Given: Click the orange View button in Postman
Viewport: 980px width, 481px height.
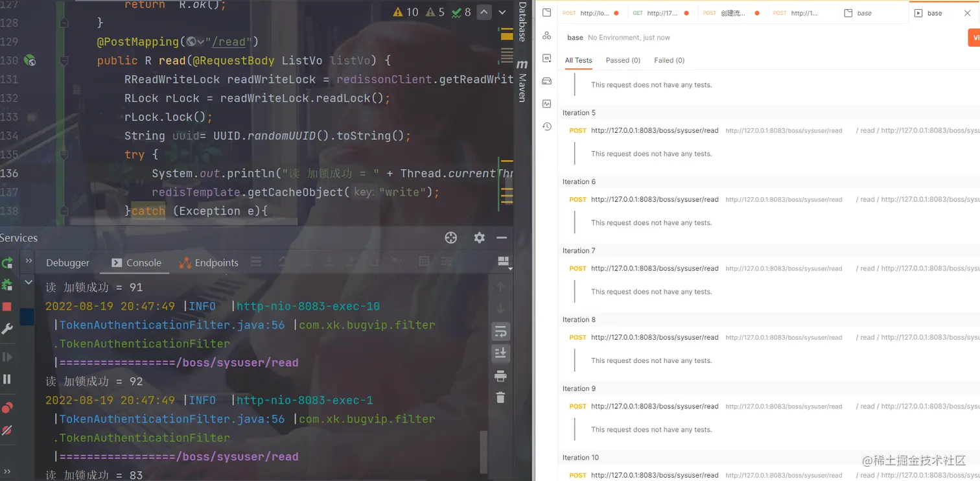Looking at the screenshot, I should 974,38.
